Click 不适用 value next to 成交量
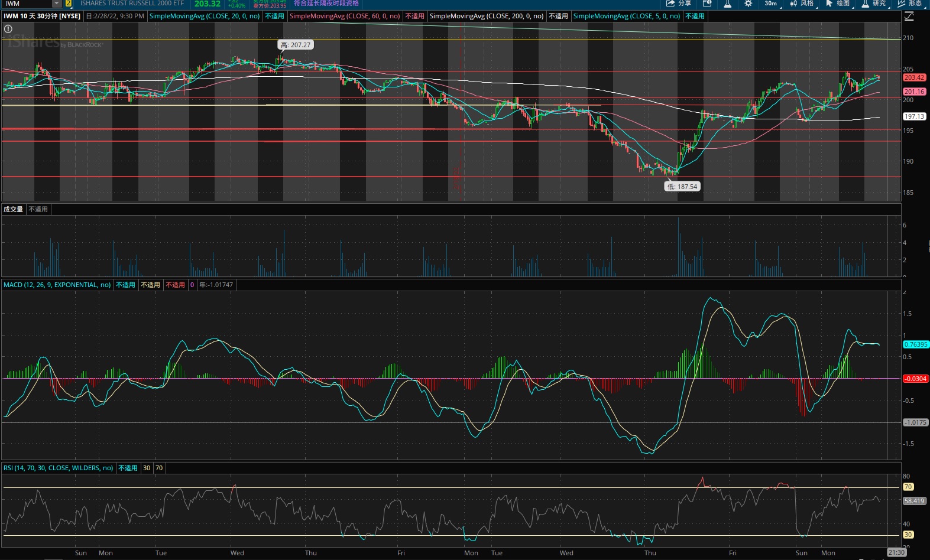The image size is (930, 560). [38, 209]
